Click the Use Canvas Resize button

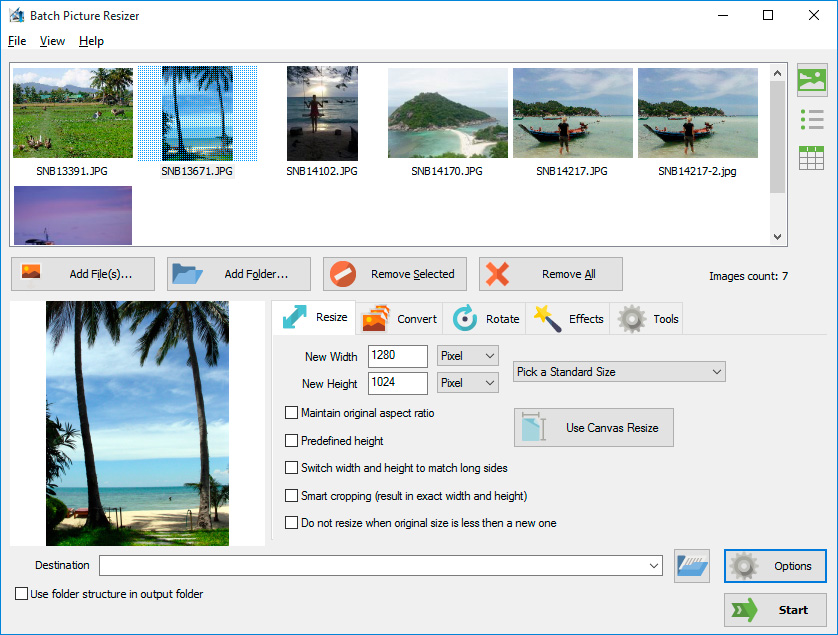click(593, 427)
